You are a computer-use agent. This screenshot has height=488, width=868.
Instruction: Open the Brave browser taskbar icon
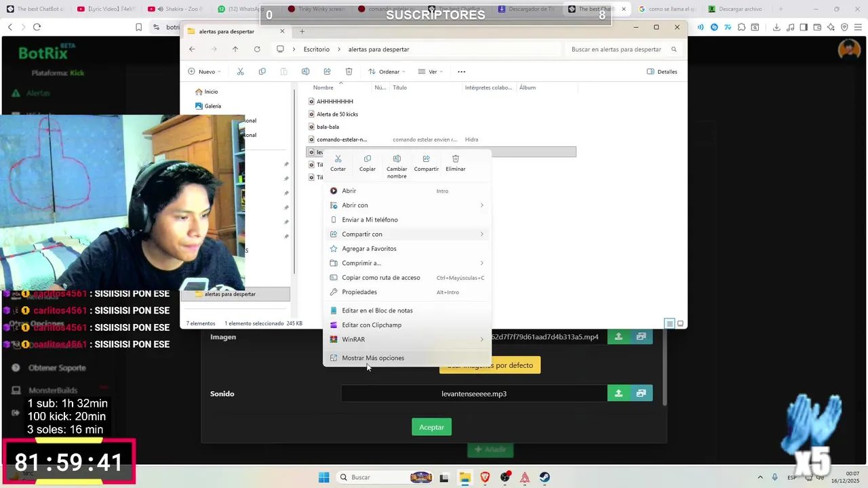click(x=485, y=477)
